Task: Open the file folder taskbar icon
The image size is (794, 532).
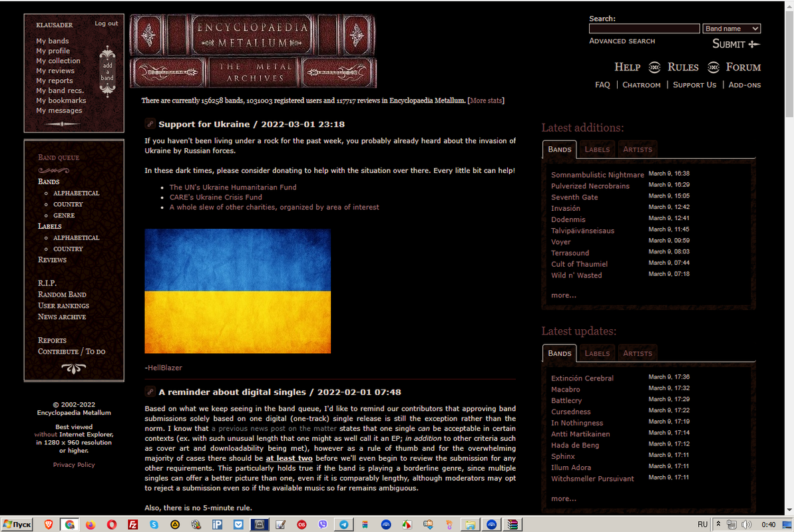Action: tap(471, 525)
